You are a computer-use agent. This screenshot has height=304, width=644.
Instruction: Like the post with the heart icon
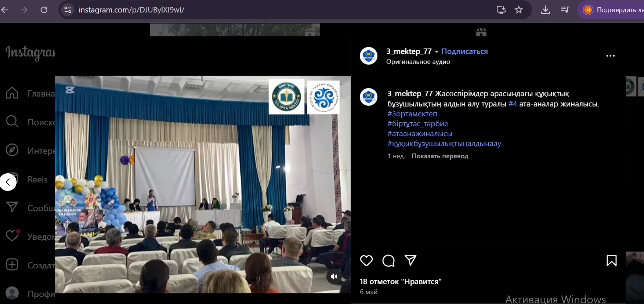click(x=366, y=261)
